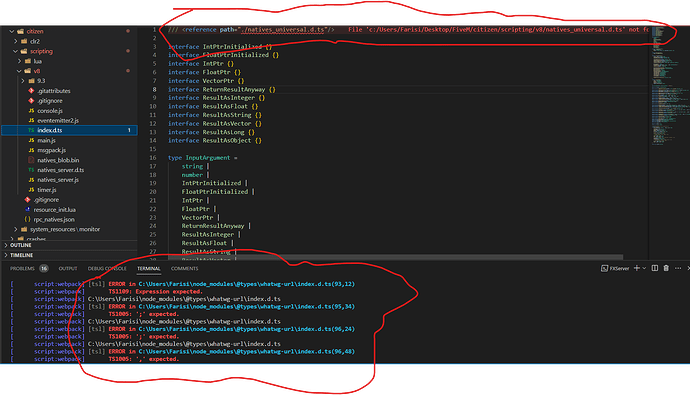Open main.js file
Image resolution: width=690 pixels, height=395 pixels.
(x=46, y=140)
